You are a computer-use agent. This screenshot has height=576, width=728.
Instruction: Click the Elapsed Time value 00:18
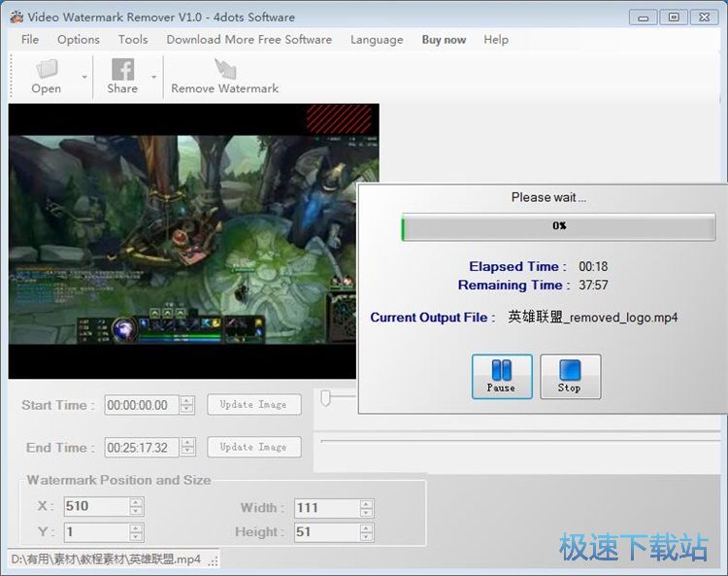pos(593,267)
